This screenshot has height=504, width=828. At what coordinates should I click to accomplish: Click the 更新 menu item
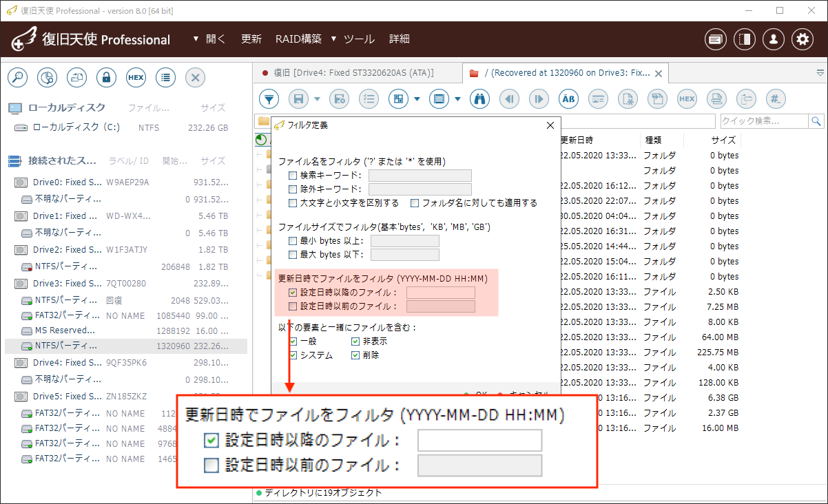[251, 39]
